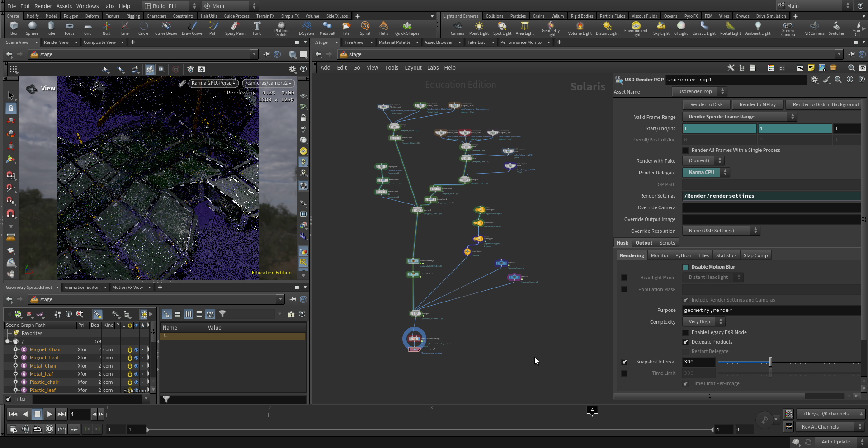Create a Sphere from the shelf
Image resolution: width=868 pixels, height=448 pixels.
32,28
